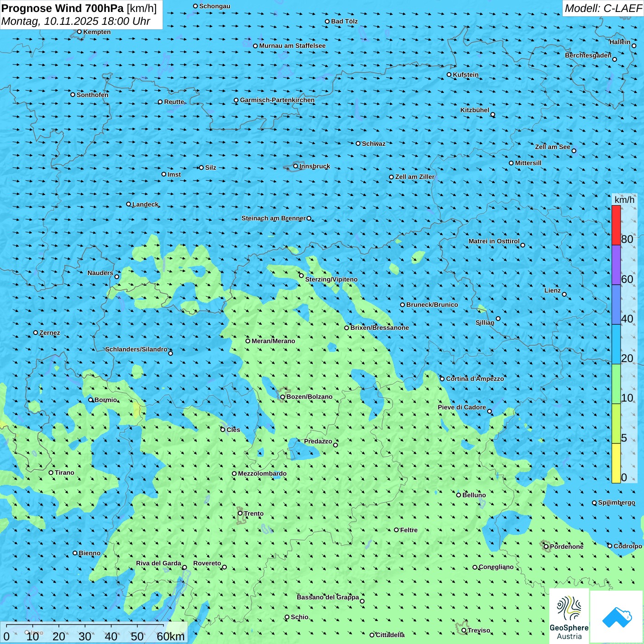Click the 'Prognose Wind 700hPa' title

click(63, 8)
